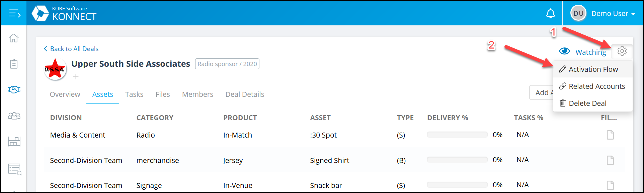The image size is (644, 193).
Task: Click the CATEGORY column header
Action: pos(155,118)
